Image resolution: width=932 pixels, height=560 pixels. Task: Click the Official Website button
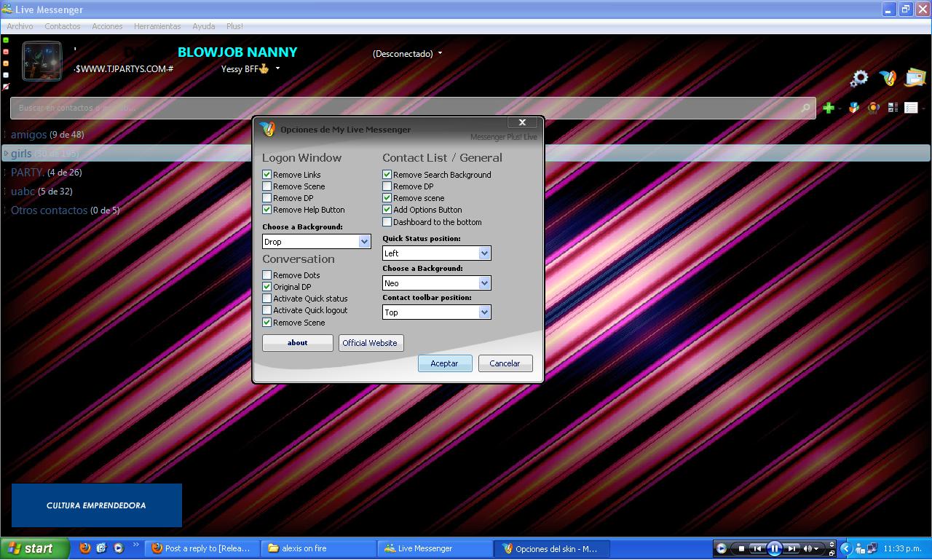click(x=370, y=343)
